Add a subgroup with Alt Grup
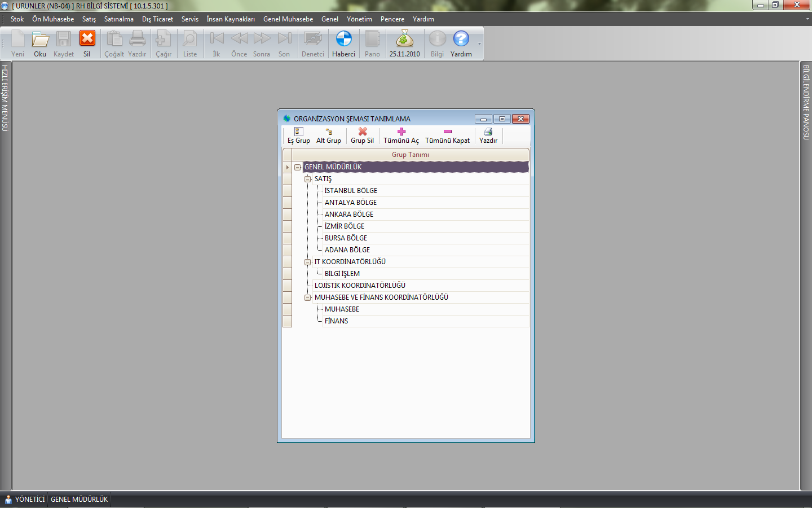 [328, 135]
